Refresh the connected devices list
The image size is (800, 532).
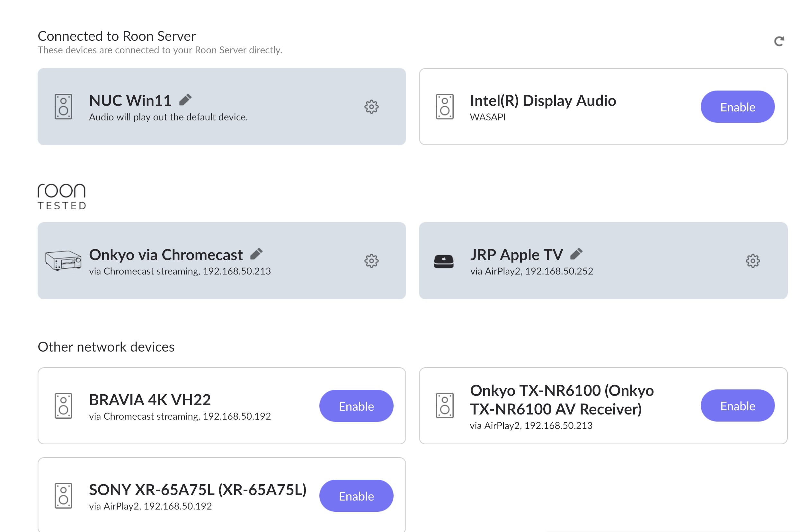[779, 41]
